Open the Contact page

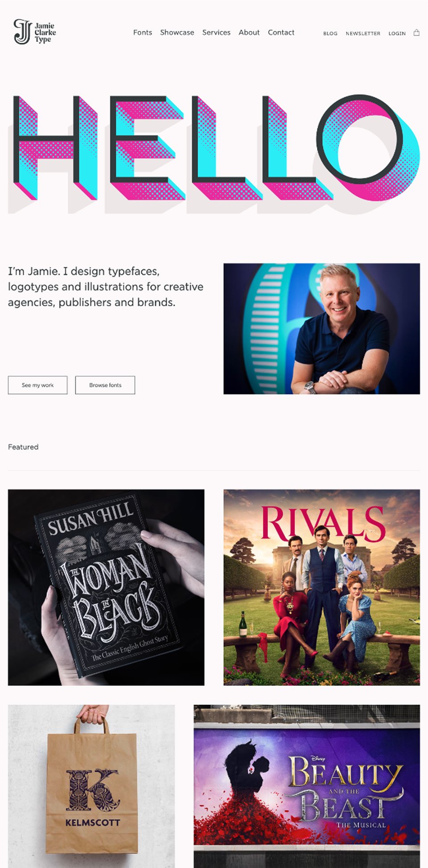click(x=281, y=33)
